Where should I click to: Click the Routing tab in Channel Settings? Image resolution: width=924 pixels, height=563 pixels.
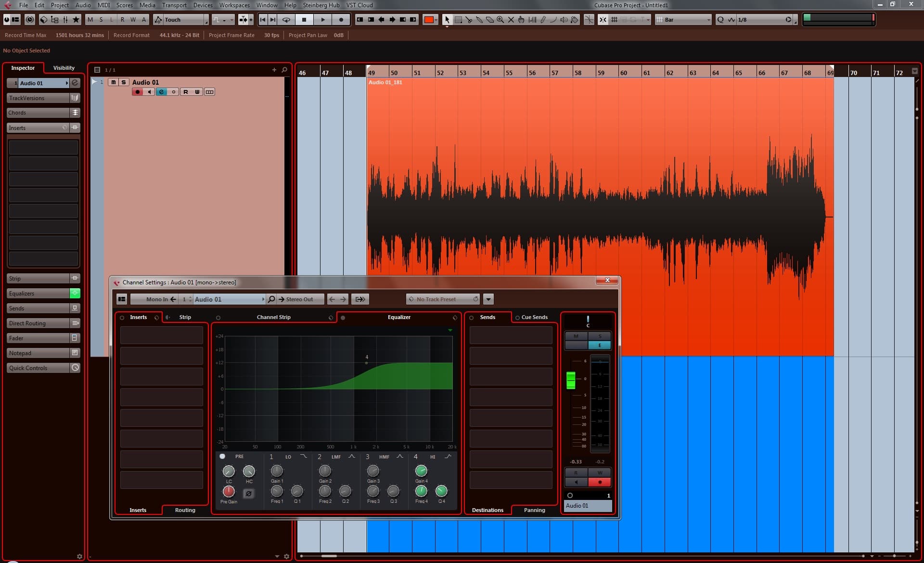point(185,510)
